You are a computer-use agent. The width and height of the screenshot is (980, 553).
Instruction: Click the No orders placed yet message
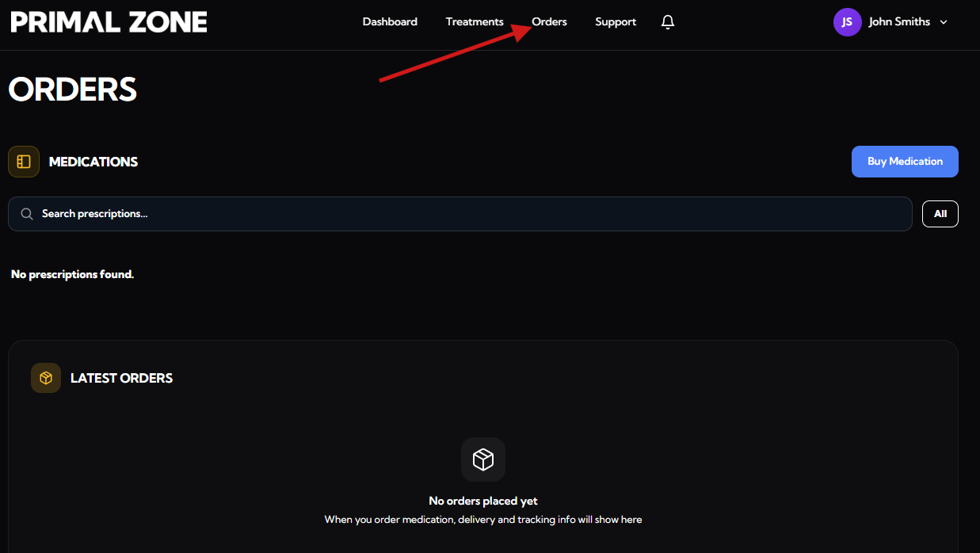click(483, 501)
